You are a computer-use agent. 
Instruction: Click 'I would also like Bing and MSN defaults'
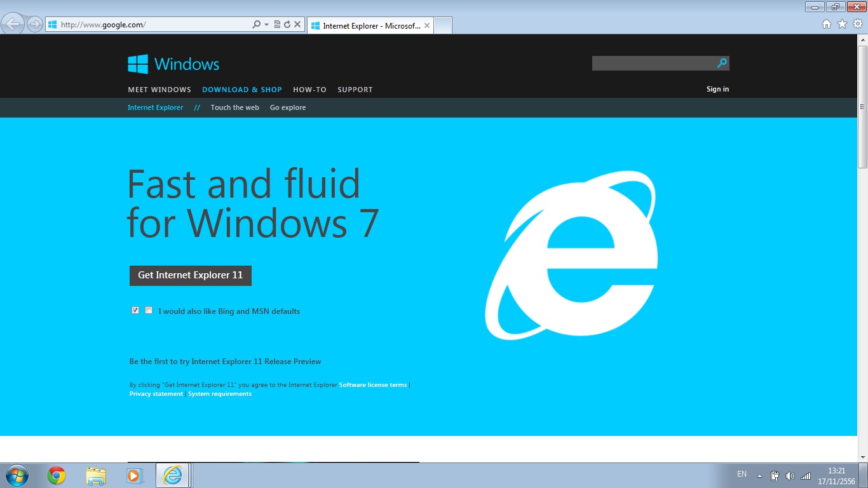[229, 311]
